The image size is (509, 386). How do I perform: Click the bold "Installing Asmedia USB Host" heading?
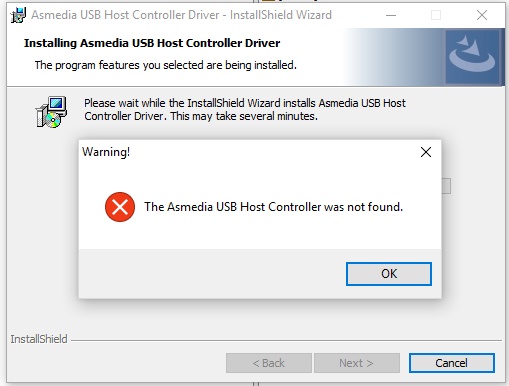[152, 43]
